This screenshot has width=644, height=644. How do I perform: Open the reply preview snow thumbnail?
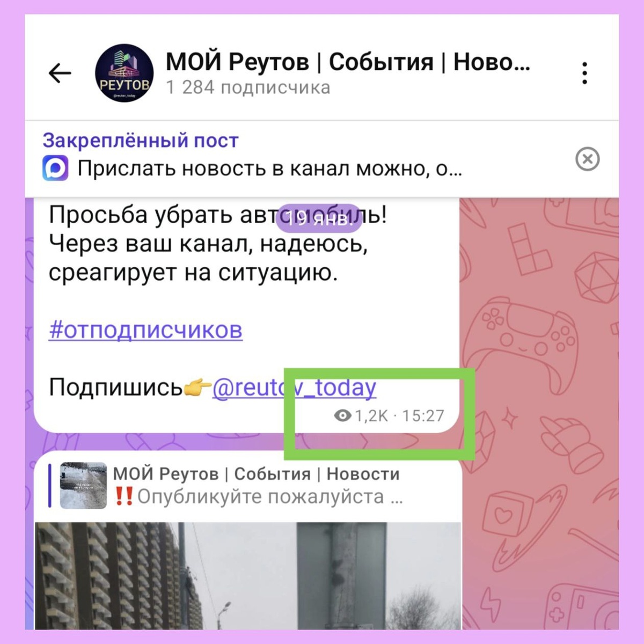pyautogui.click(x=83, y=486)
